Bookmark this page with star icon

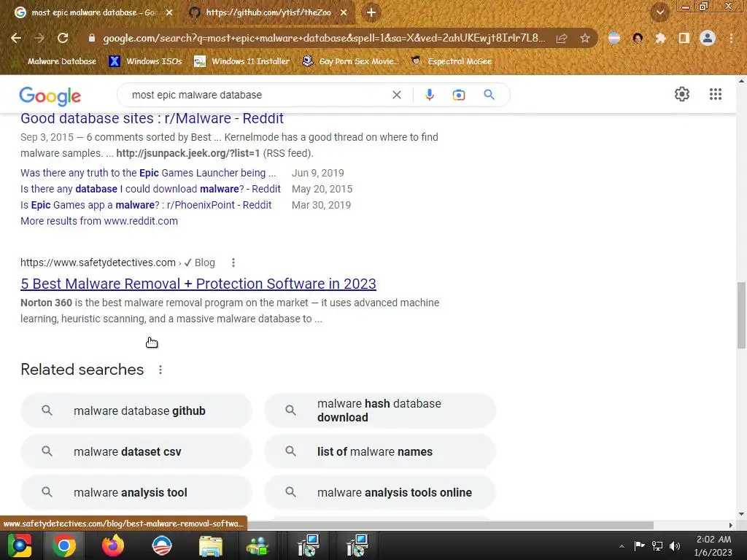coord(585,38)
